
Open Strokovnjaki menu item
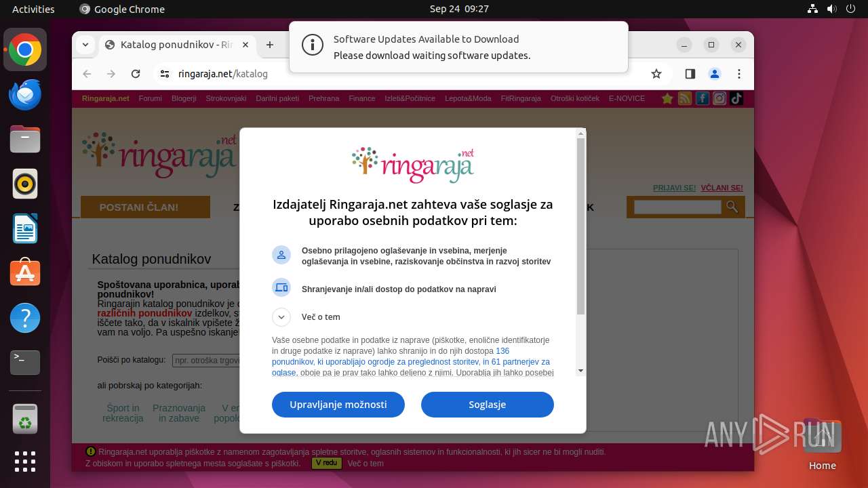(x=226, y=98)
